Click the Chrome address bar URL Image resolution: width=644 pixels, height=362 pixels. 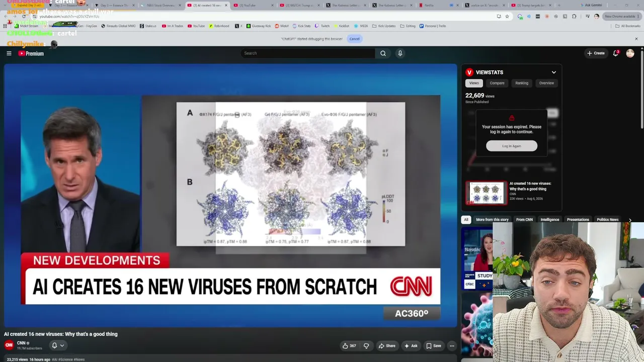tap(69, 17)
